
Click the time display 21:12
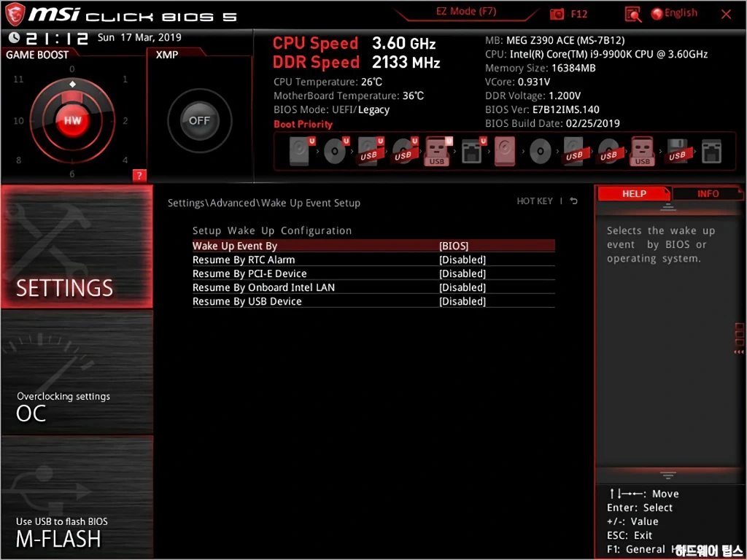(57, 38)
